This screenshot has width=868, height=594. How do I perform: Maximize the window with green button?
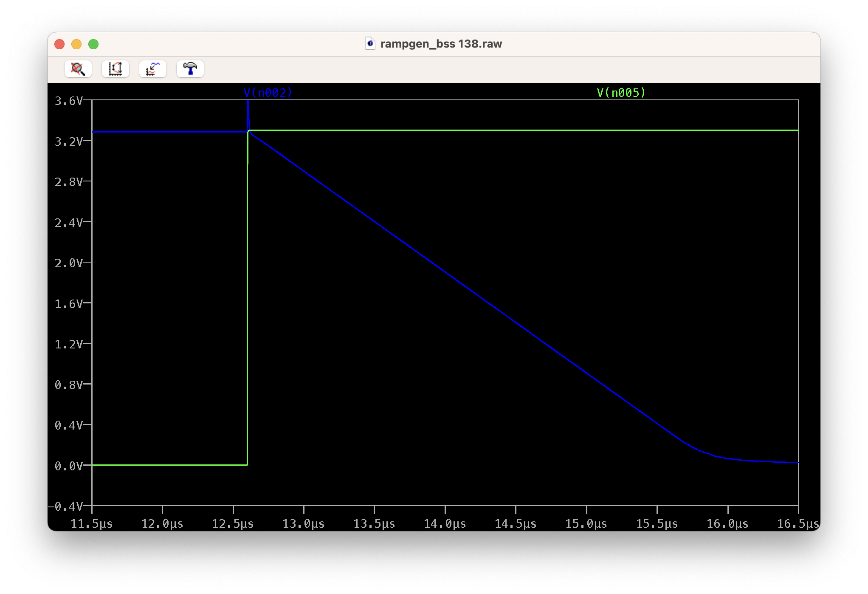click(x=93, y=44)
